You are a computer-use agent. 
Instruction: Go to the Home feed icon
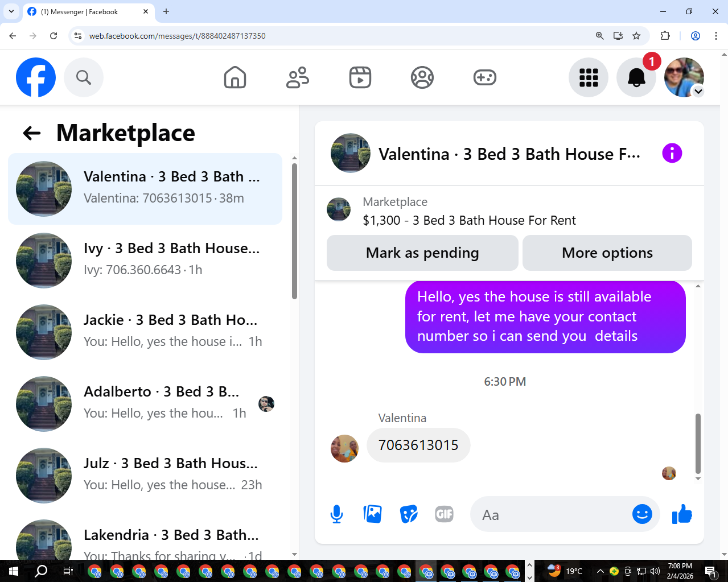(x=235, y=77)
